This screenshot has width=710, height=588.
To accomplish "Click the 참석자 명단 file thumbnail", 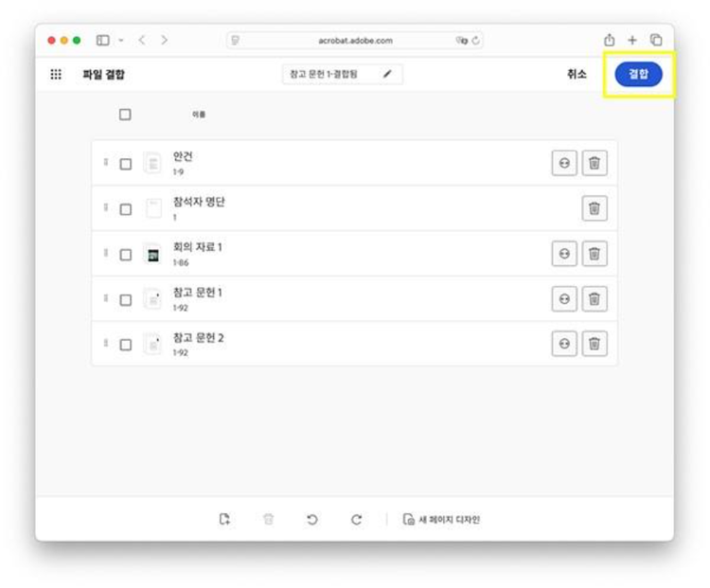I will [x=153, y=208].
